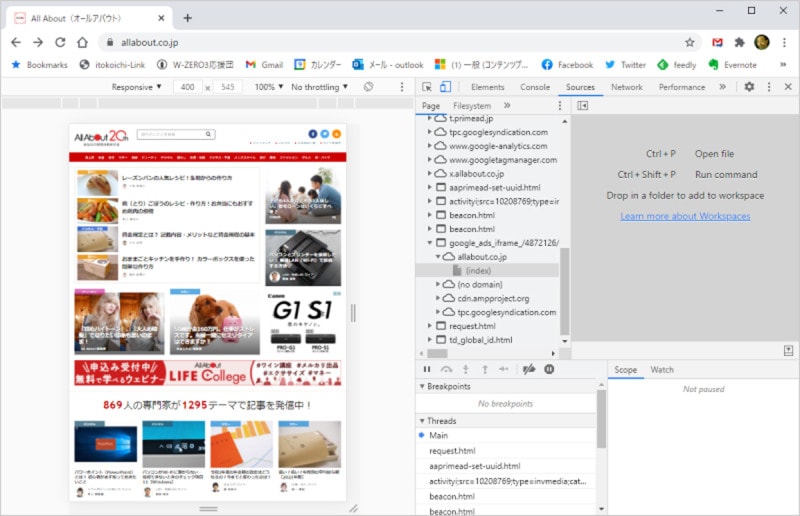
Task: Open the Facebook bookmark
Action: pyautogui.click(x=567, y=65)
